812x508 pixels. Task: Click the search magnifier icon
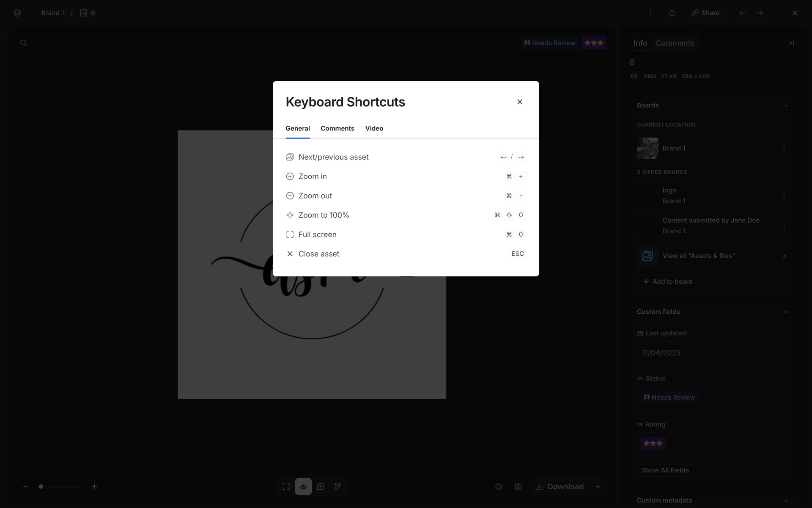click(x=24, y=43)
